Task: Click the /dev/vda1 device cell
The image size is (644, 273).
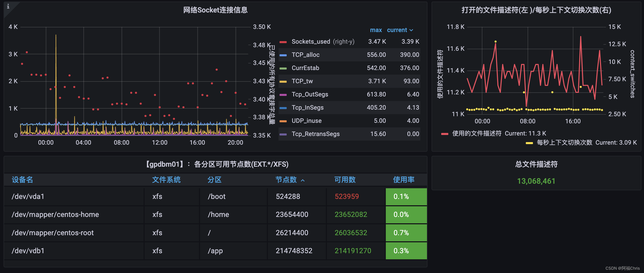Action: [x=74, y=197]
